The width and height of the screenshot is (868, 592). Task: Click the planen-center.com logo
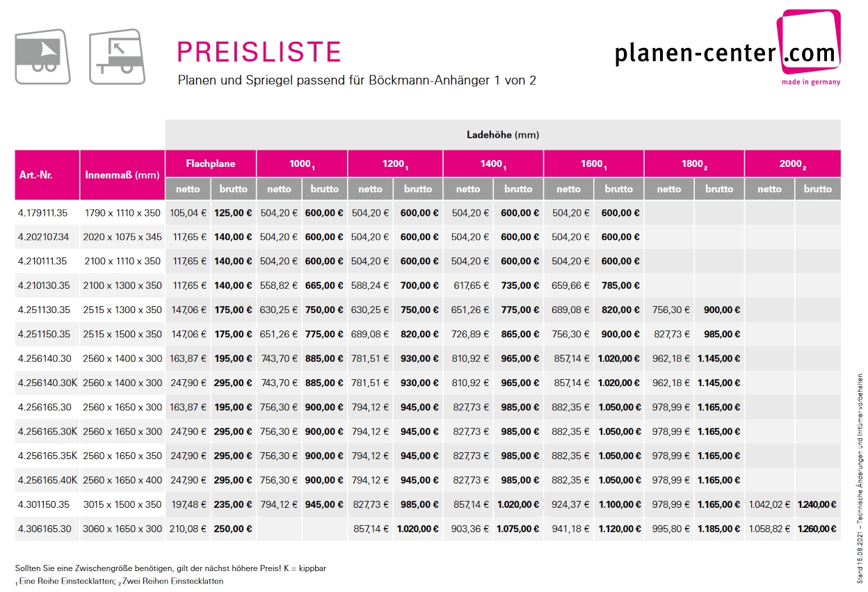[727, 49]
